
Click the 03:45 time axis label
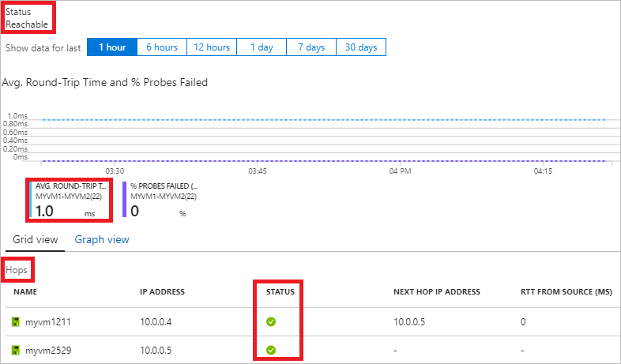258,171
